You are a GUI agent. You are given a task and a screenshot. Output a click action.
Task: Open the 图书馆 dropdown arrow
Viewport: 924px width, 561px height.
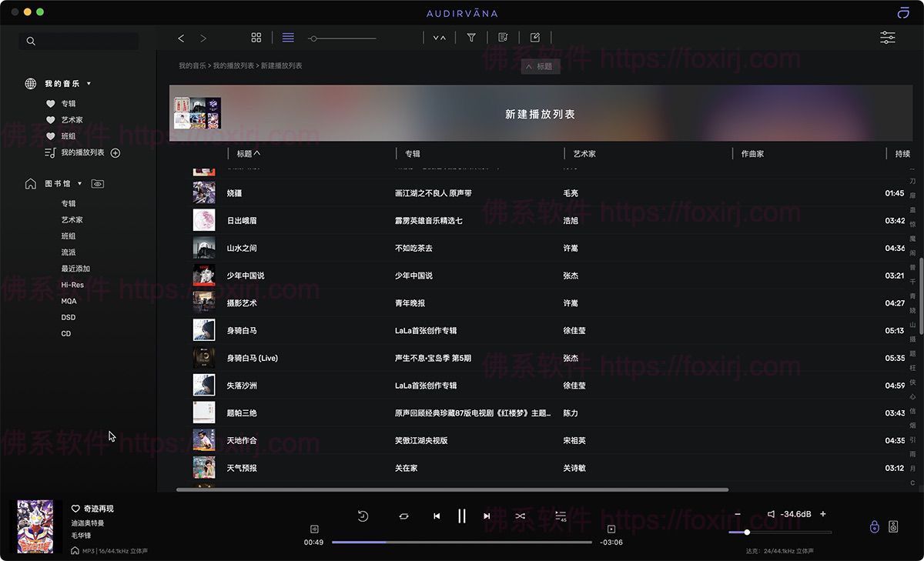[79, 183]
